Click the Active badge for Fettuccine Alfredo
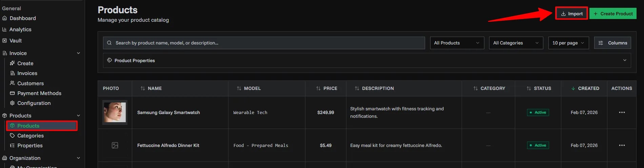The height and width of the screenshot is (168, 644). click(538, 146)
